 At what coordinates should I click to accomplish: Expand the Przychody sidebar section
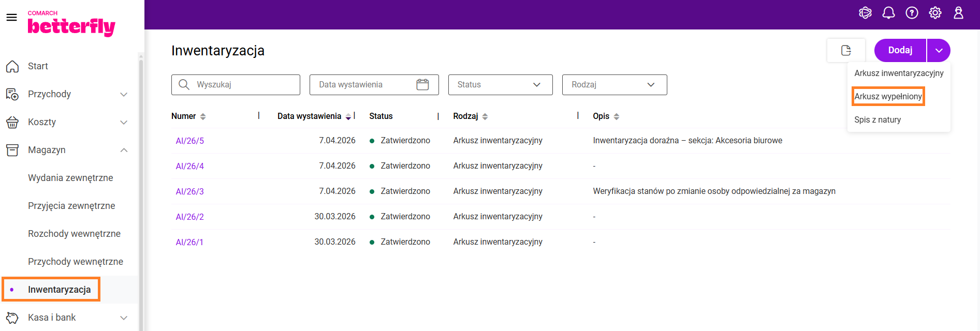coord(124,94)
